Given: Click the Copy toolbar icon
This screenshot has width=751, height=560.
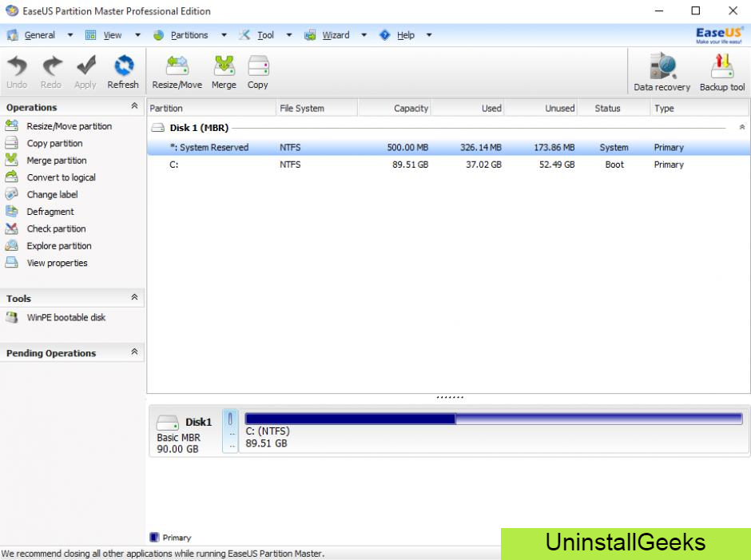Looking at the screenshot, I should tap(258, 66).
